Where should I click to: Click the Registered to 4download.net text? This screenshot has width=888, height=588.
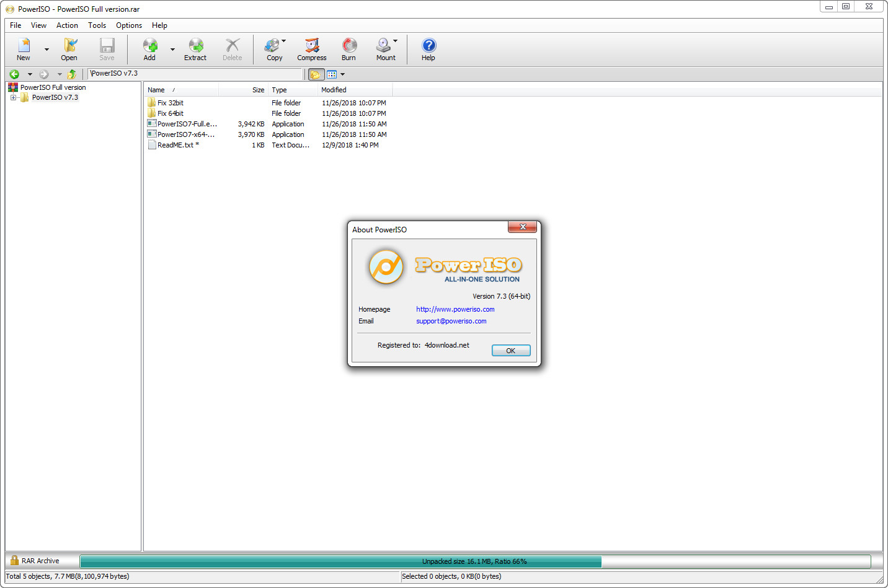[x=424, y=345]
